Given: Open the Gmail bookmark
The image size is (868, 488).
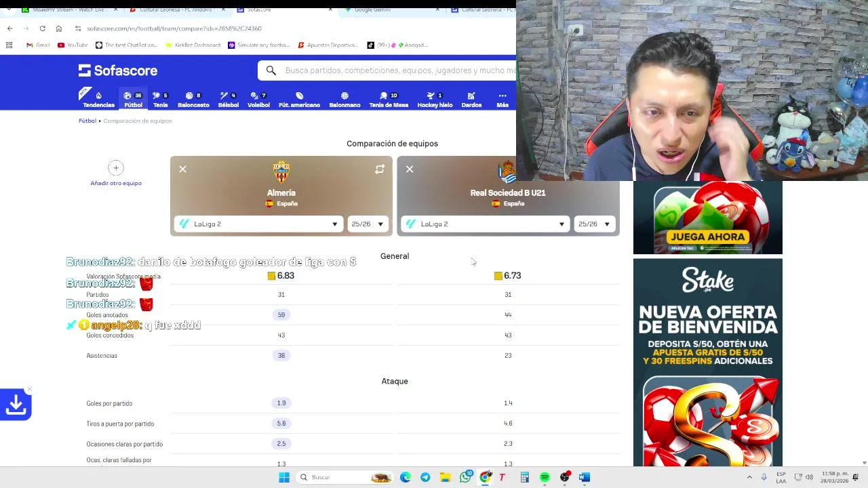Looking at the screenshot, I should (x=38, y=45).
